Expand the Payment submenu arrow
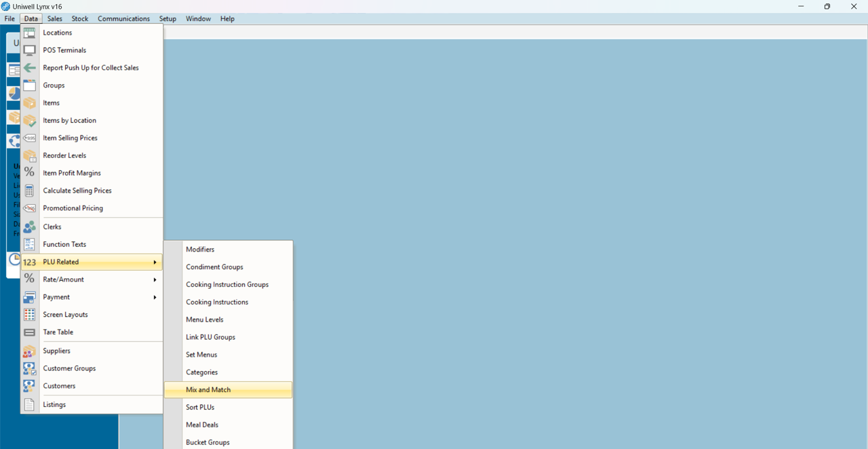868x449 pixels. click(155, 297)
